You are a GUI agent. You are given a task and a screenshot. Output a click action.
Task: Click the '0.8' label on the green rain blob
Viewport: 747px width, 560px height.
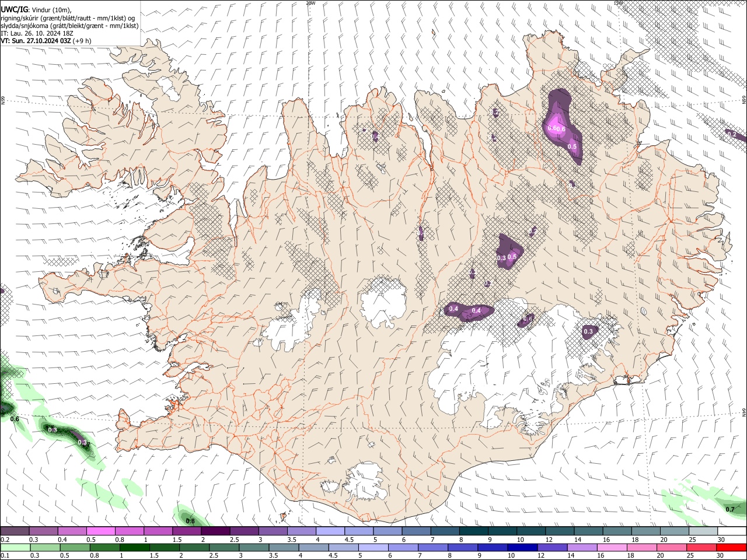pyautogui.click(x=190, y=521)
